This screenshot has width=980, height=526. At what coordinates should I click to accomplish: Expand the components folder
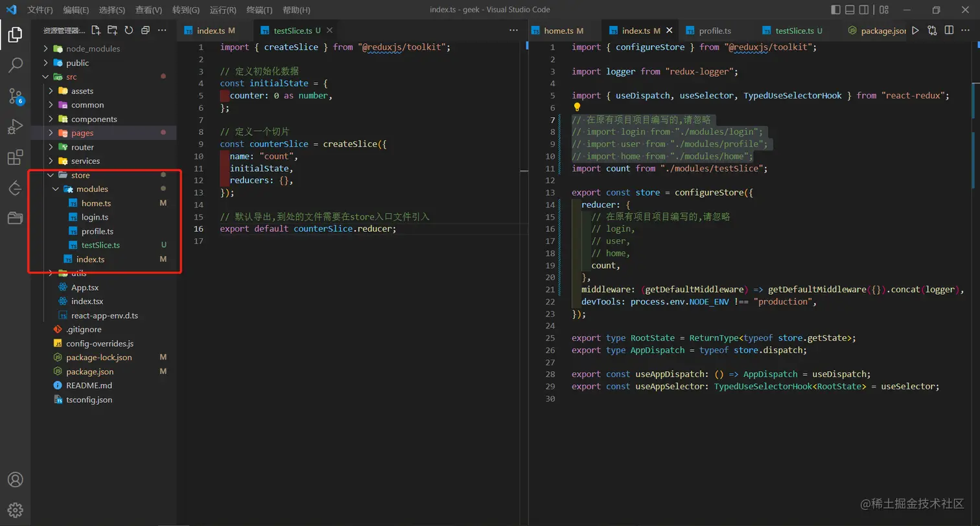point(94,119)
